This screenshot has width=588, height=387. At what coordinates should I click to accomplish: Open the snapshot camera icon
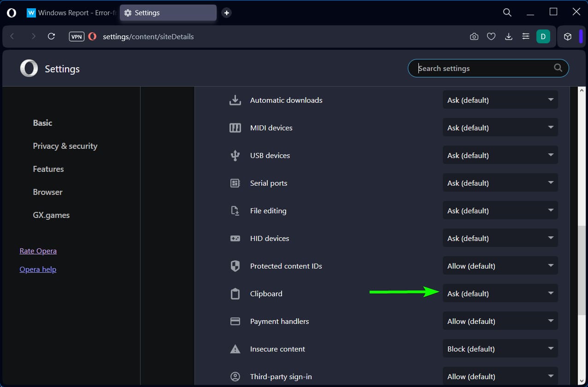tap(474, 36)
